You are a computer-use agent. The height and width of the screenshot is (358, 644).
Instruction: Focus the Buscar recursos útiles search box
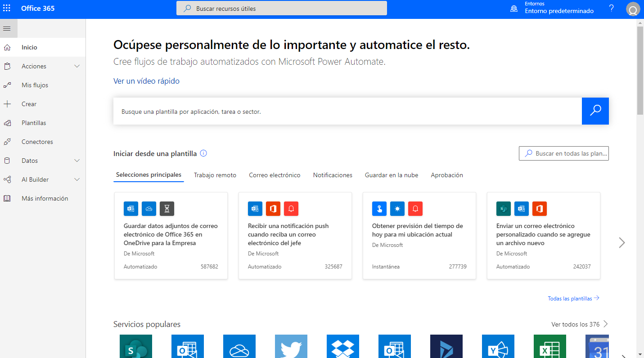(282, 8)
